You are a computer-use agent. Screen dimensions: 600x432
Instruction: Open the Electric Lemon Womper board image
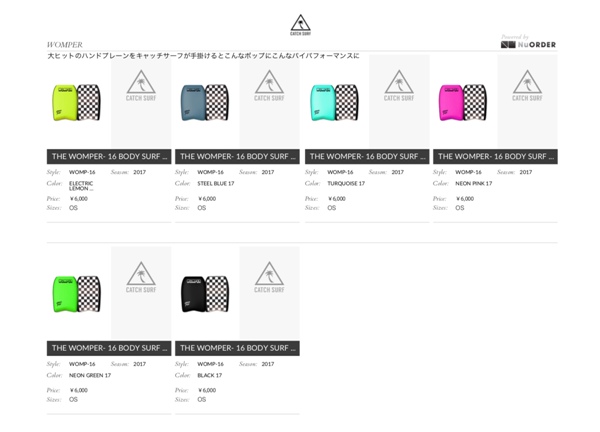(x=77, y=103)
